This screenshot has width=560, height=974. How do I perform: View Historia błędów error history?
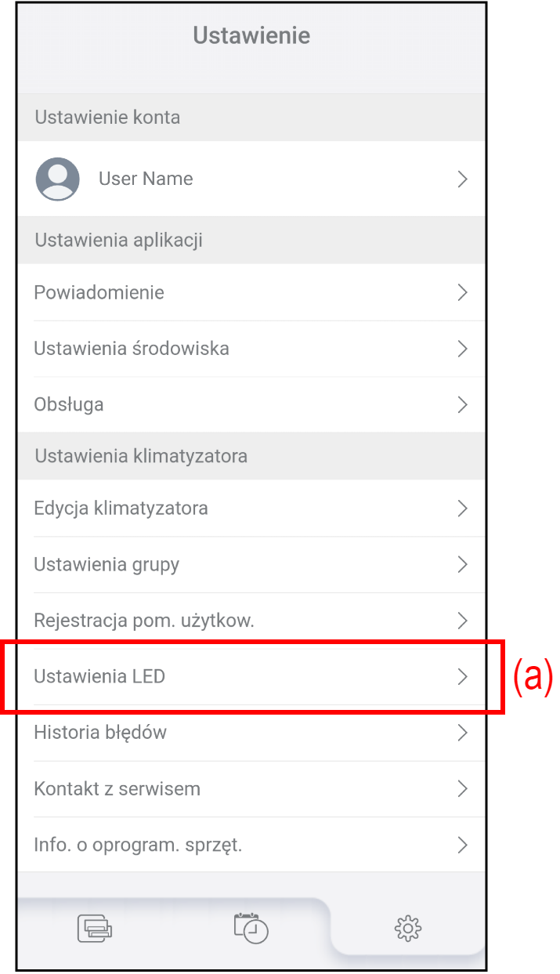[100, 733]
